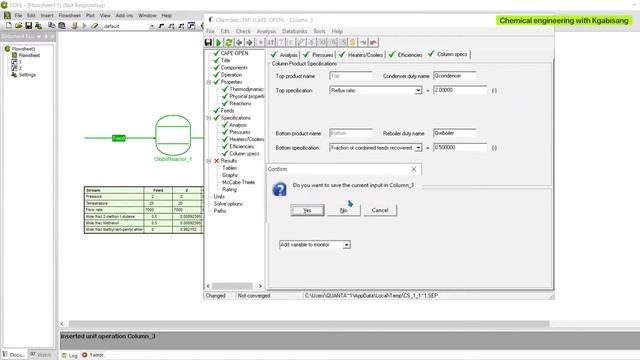This screenshot has width=640, height=360.
Task: Open the Top specification dropdown
Action: tap(418, 91)
